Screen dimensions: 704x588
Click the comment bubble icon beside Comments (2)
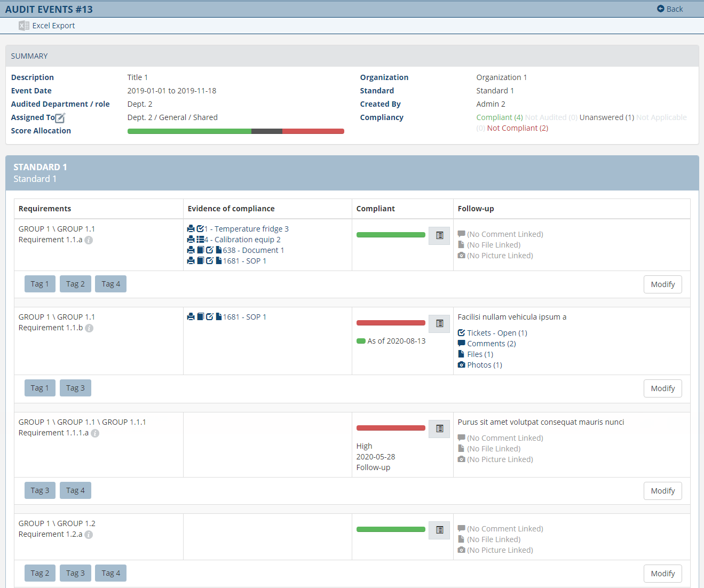(x=462, y=343)
